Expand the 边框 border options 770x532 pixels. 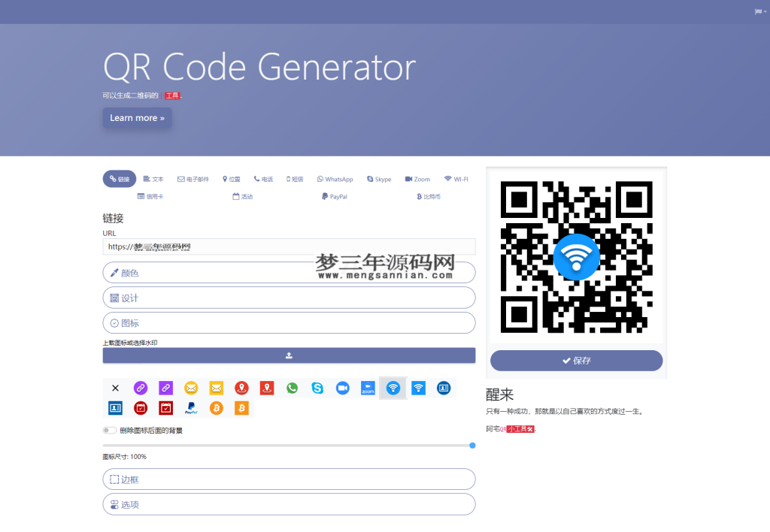[x=289, y=479]
